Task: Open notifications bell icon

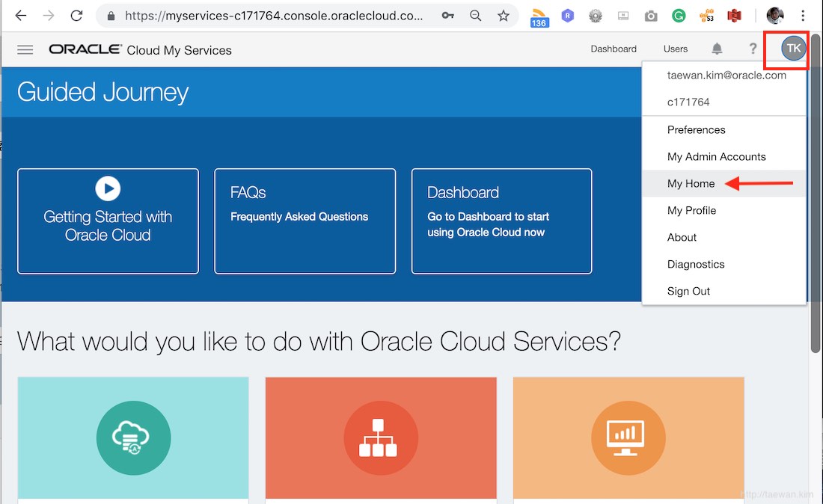Action: pos(717,49)
